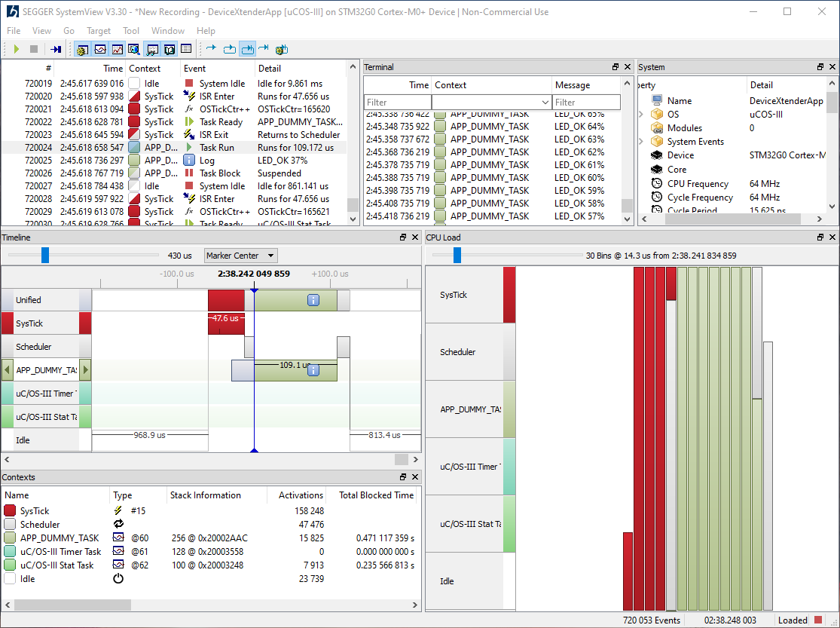The image size is (840, 628).
Task: Click the red recording indicator in status bar
Action: [x=818, y=620]
